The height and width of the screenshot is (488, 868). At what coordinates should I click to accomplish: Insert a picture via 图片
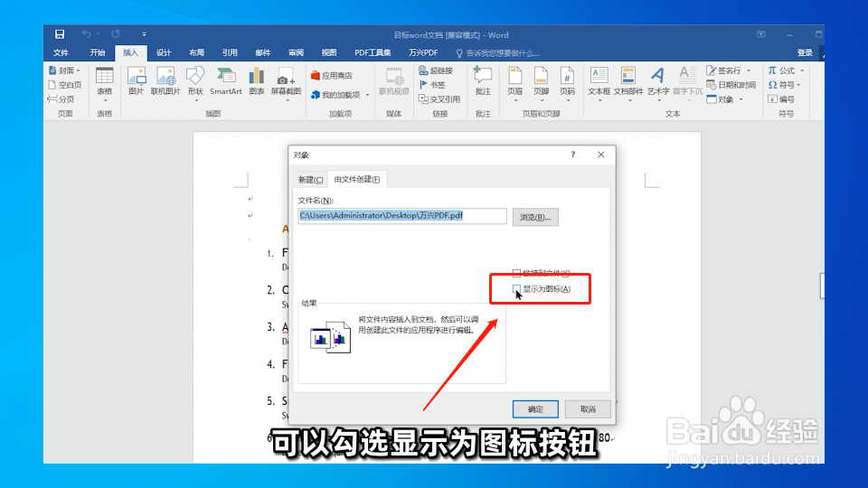click(137, 81)
